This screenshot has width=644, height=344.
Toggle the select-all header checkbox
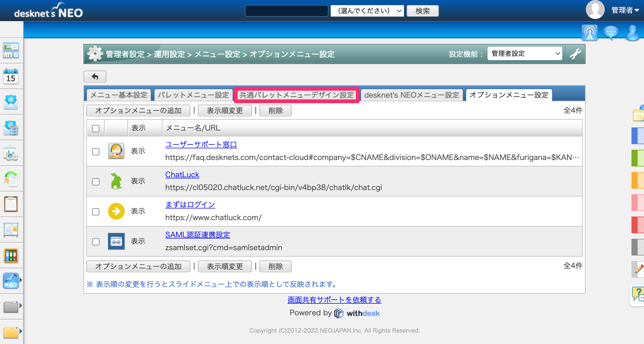(x=96, y=128)
